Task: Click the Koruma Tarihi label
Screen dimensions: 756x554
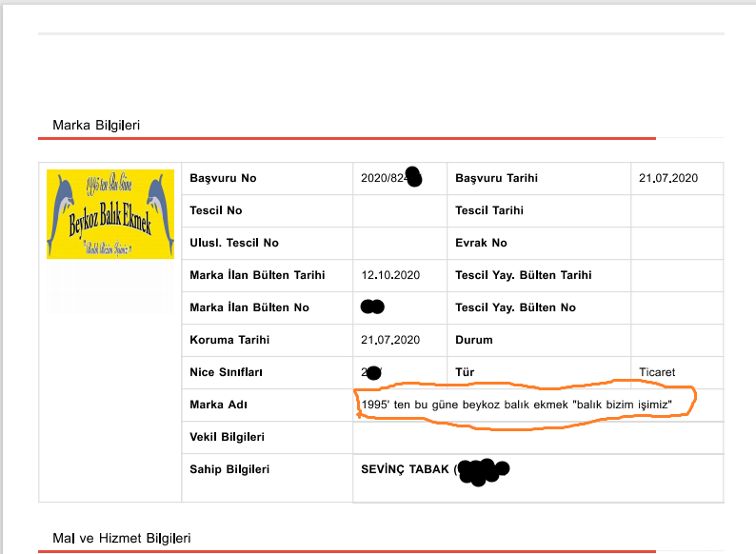Action: 229,340
